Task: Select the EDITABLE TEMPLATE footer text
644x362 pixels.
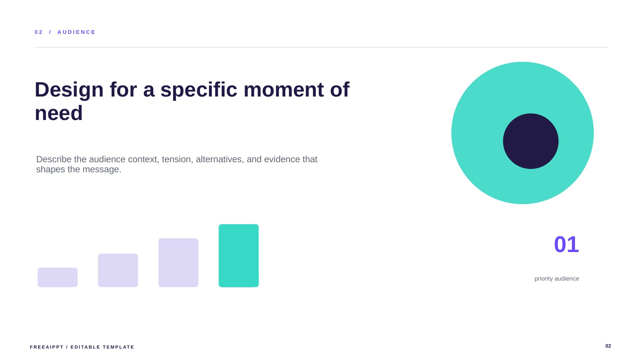Action: pos(102,347)
